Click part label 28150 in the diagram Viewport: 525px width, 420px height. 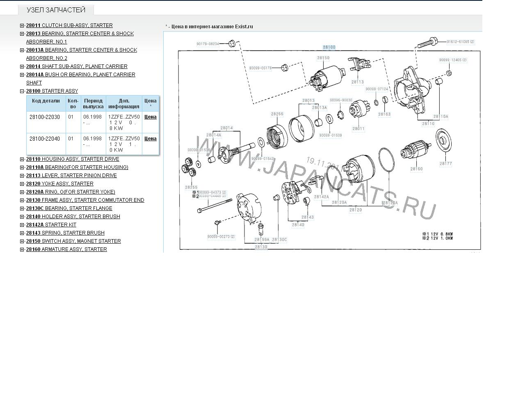click(323, 58)
